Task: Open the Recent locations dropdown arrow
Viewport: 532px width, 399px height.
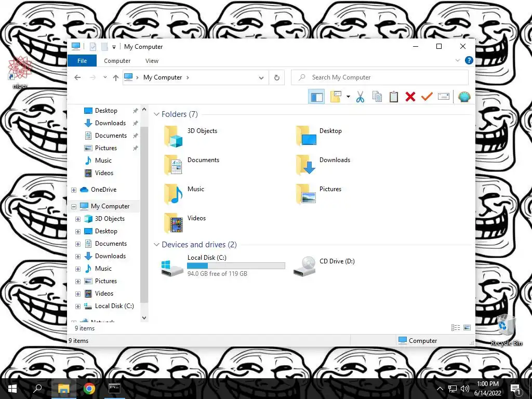Action: point(105,77)
